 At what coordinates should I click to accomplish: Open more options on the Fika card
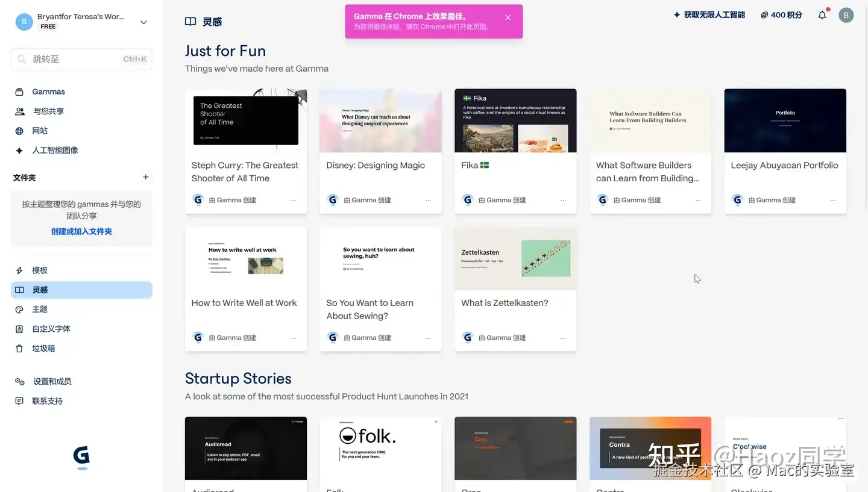(x=563, y=200)
